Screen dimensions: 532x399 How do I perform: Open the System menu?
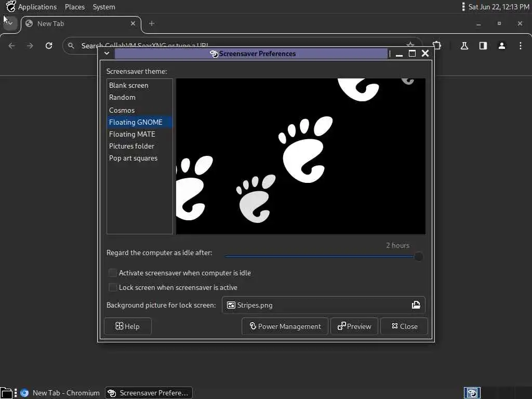pyautogui.click(x=104, y=7)
